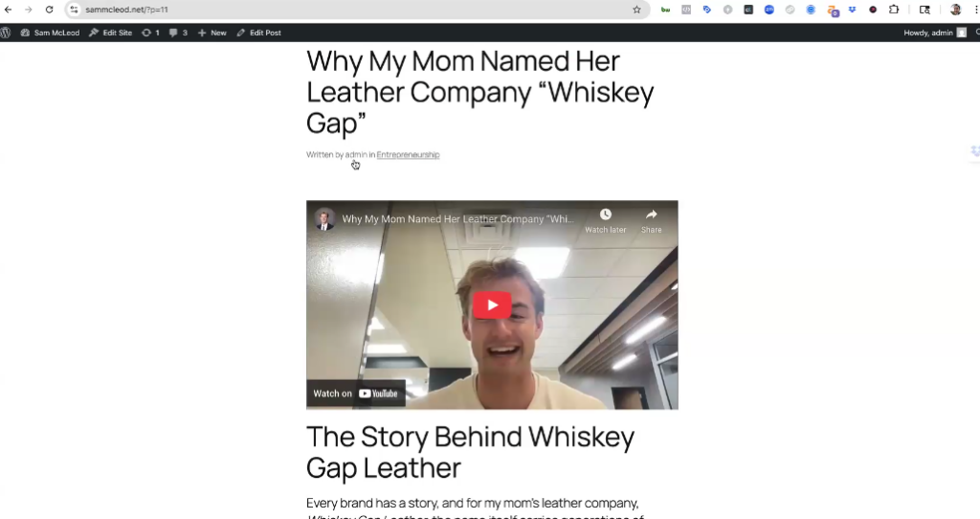Go back to the previous page
The width and height of the screenshot is (980, 519).
coord(9,10)
